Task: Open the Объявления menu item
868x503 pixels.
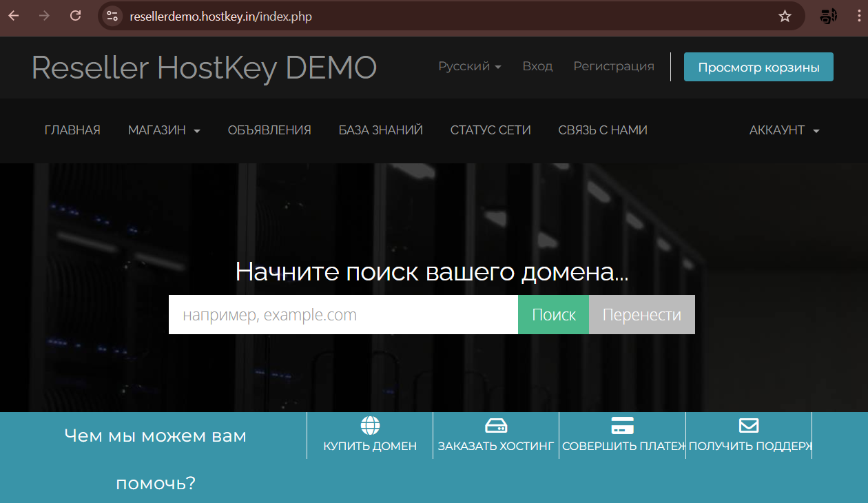Action: (x=269, y=130)
